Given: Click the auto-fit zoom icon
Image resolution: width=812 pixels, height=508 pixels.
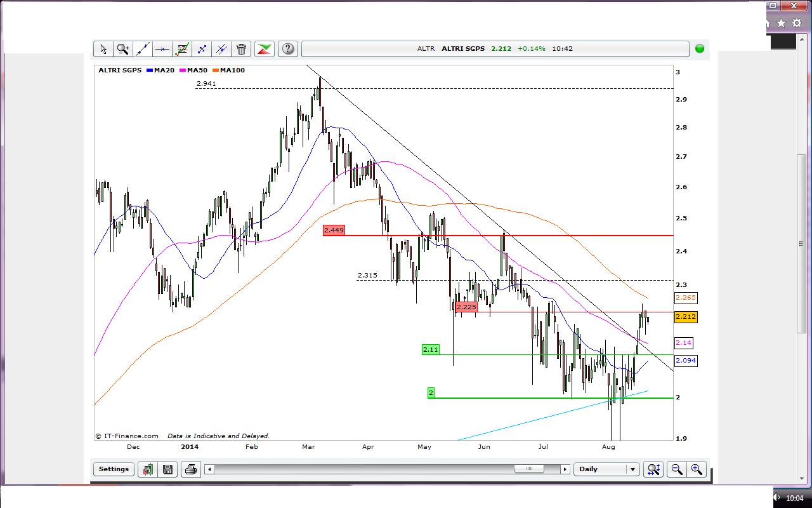Looking at the screenshot, I should click(x=653, y=469).
